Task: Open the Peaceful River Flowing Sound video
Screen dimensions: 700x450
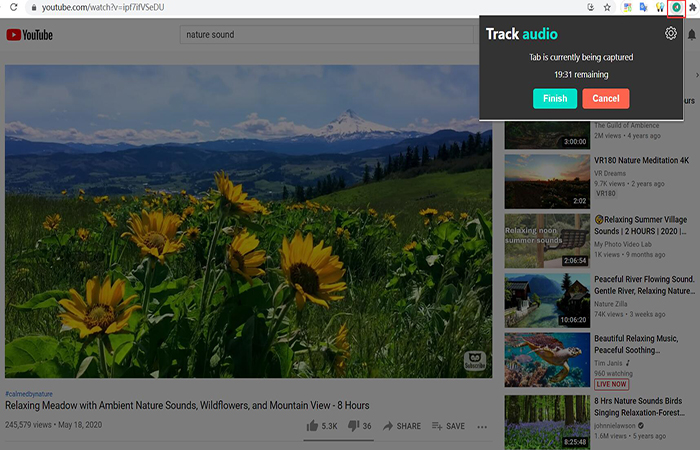Action: coord(546,300)
